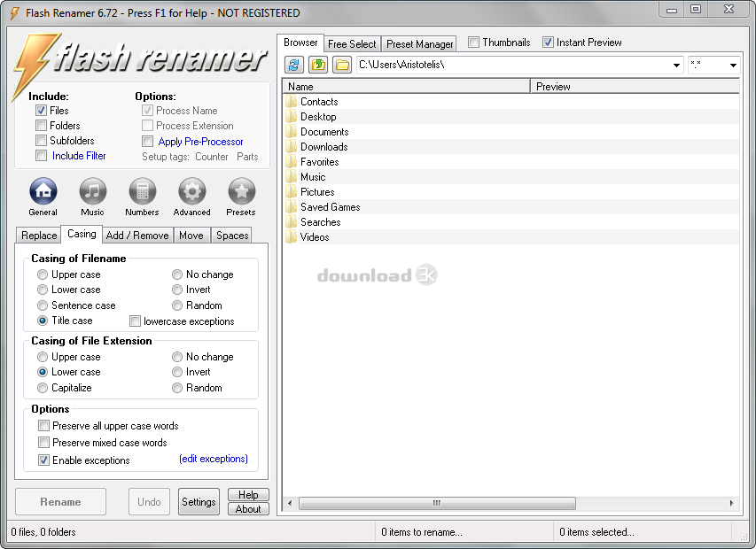
Task: Select the Searches folder icon
Action: [x=291, y=222]
